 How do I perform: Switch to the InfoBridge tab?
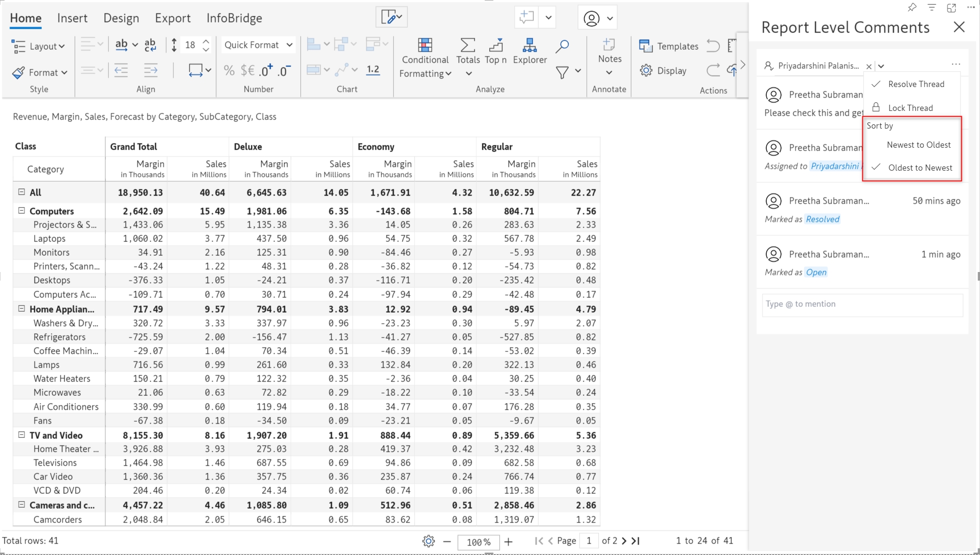[234, 18]
